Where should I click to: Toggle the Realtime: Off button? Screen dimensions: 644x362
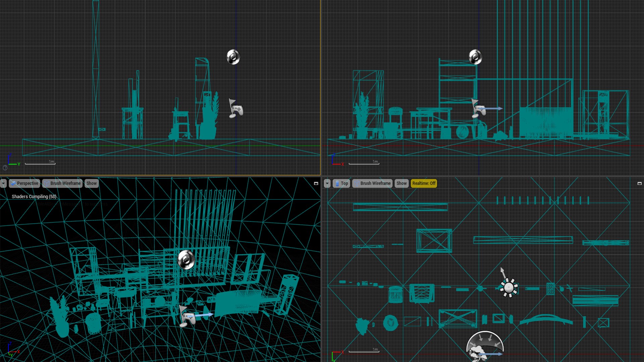424,183
